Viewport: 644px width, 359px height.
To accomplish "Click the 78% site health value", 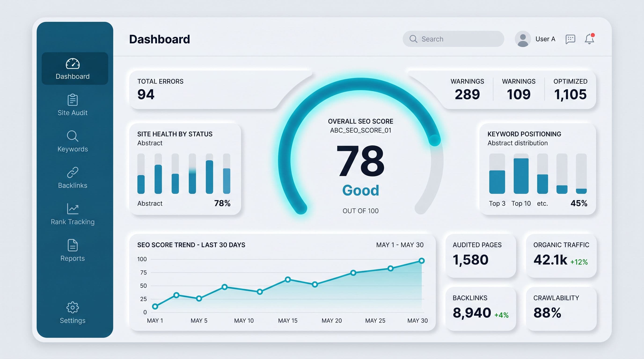I will (x=222, y=203).
